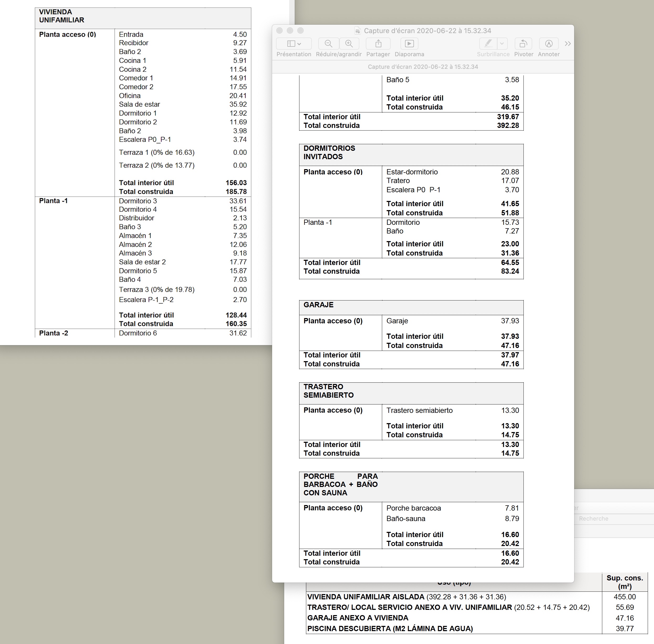Click the GARAJE table heading
This screenshot has width=654, height=644.
[318, 305]
